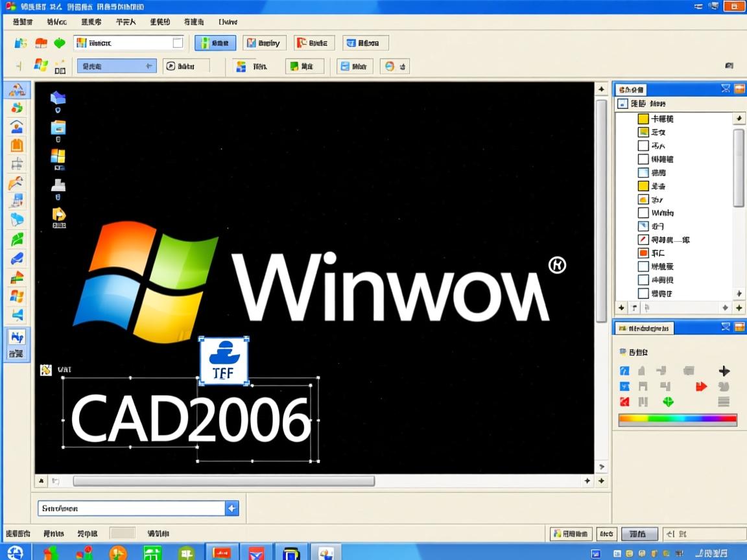Click the green diamond icon in the properties panel
The height and width of the screenshot is (560, 747).
pyautogui.click(x=669, y=401)
